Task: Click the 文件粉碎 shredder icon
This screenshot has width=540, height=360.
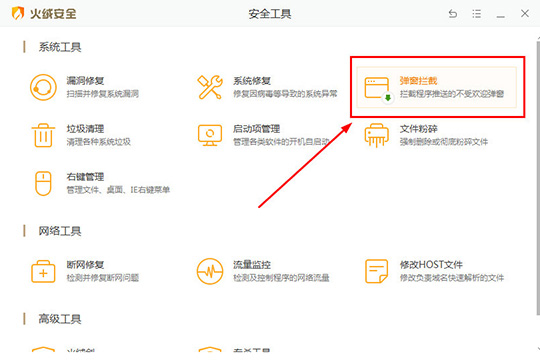Action: (376, 135)
